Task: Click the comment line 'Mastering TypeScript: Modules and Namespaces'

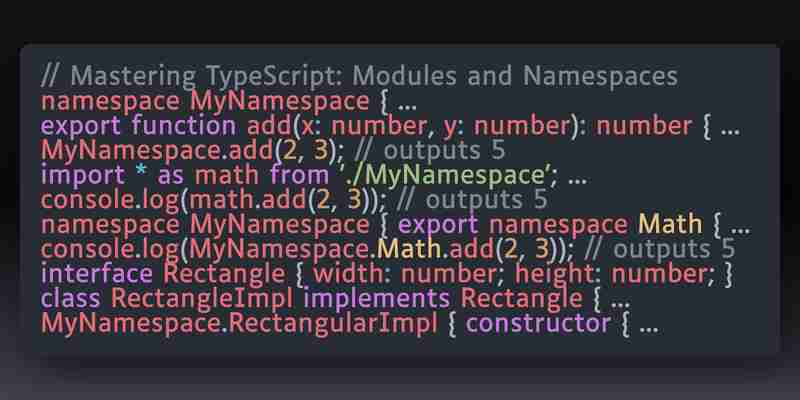Action: click(359, 77)
